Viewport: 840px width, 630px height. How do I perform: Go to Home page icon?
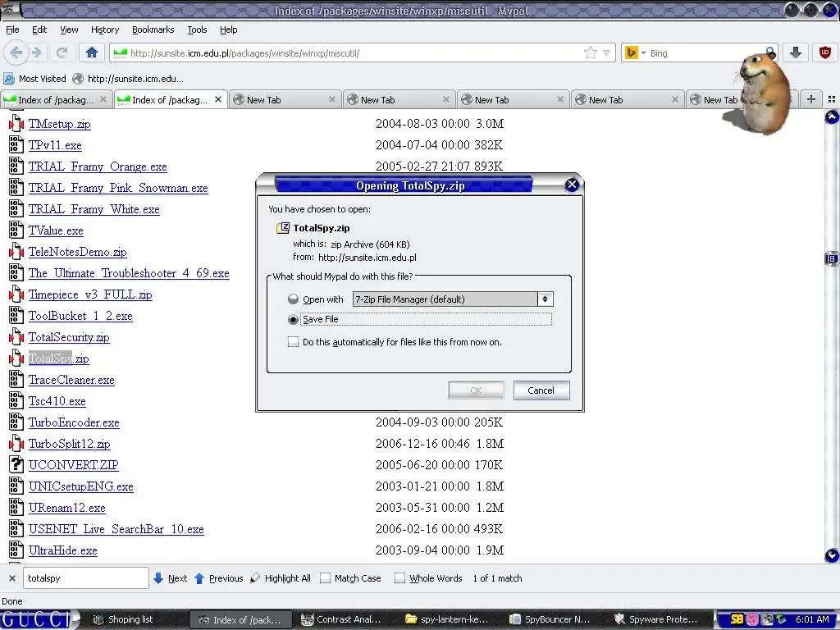click(x=92, y=52)
